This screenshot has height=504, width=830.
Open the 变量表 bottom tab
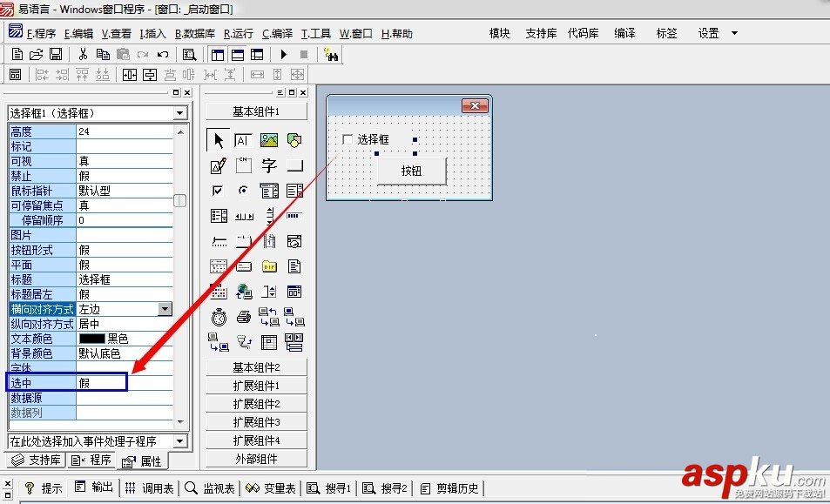(271, 488)
